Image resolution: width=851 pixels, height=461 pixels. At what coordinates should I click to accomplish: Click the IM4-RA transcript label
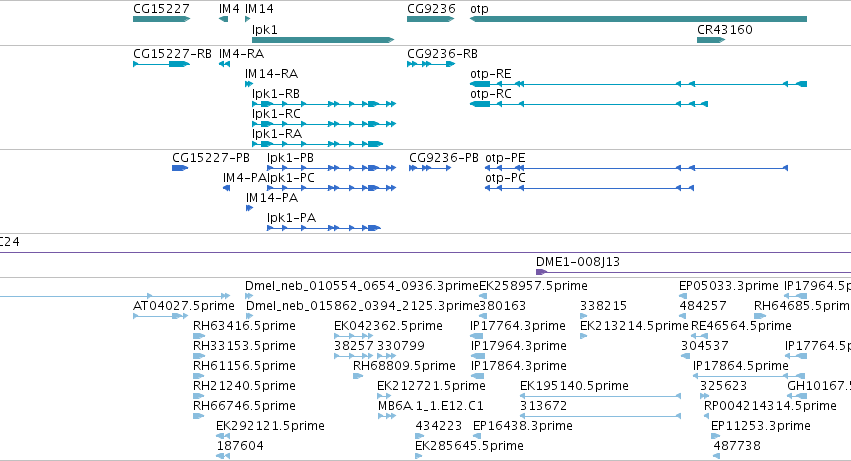pos(241,54)
